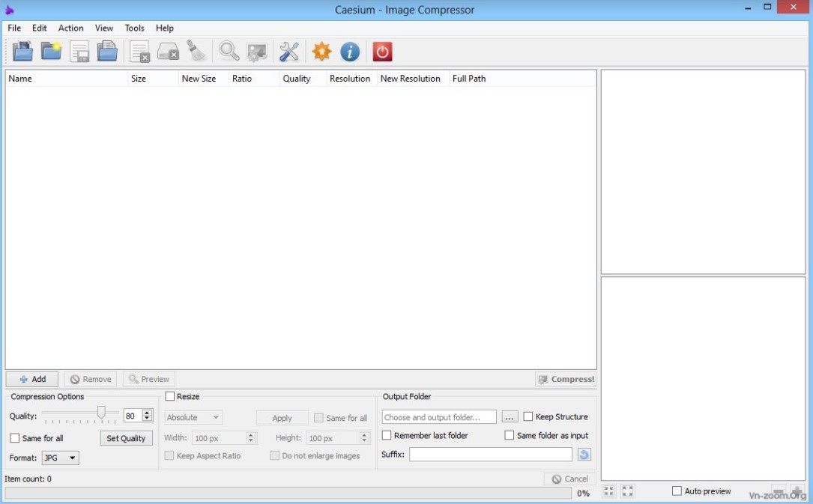Click the red power Exit icon
Viewport: 813px width, 504px height.
pos(382,51)
